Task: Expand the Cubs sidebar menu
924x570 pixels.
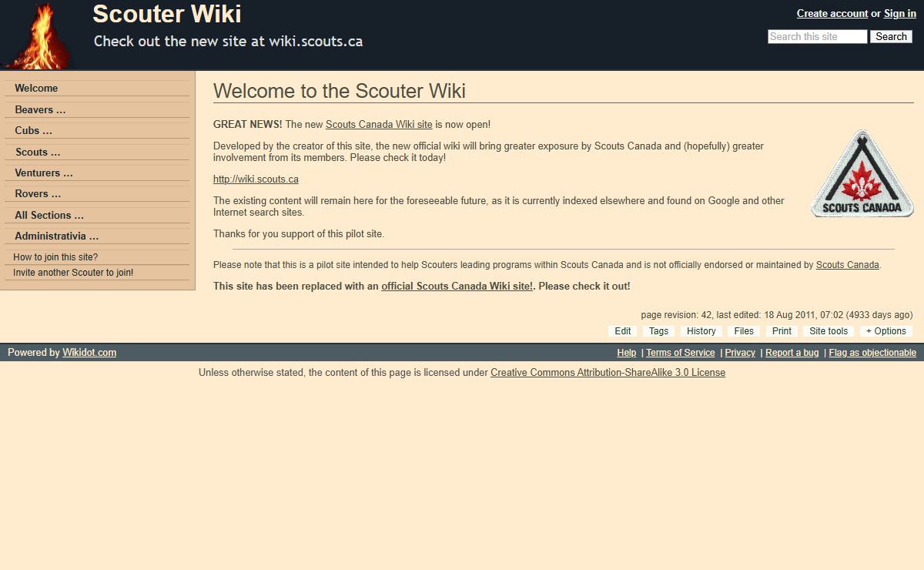Action: pyautogui.click(x=97, y=131)
